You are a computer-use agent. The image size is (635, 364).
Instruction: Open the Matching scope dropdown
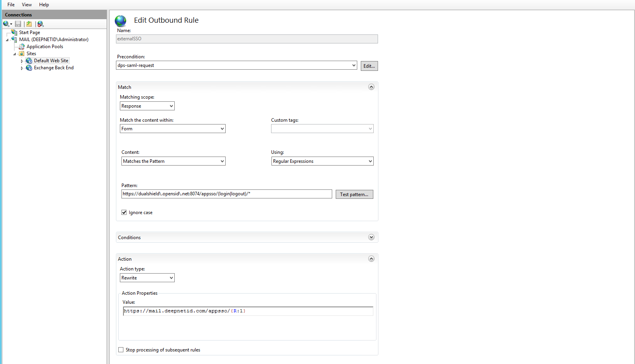pos(147,106)
